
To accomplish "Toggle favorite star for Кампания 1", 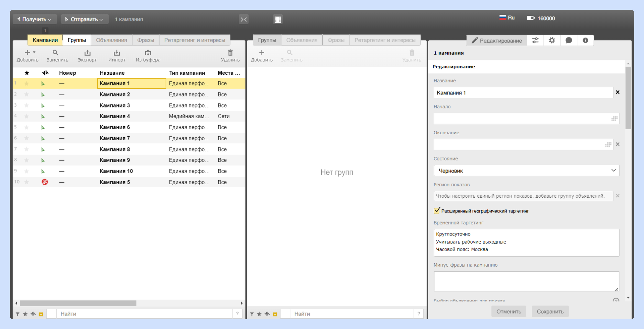I will pyautogui.click(x=26, y=83).
